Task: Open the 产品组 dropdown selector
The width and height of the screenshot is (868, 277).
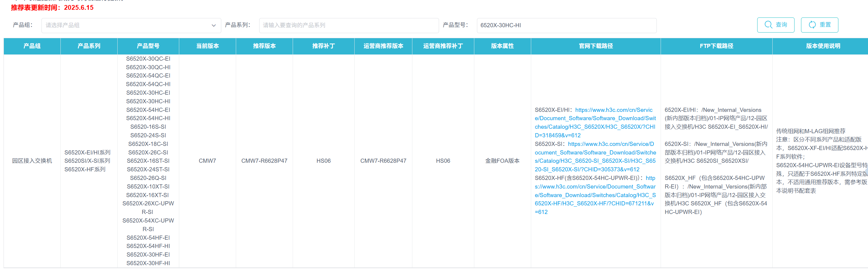Action: point(131,25)
